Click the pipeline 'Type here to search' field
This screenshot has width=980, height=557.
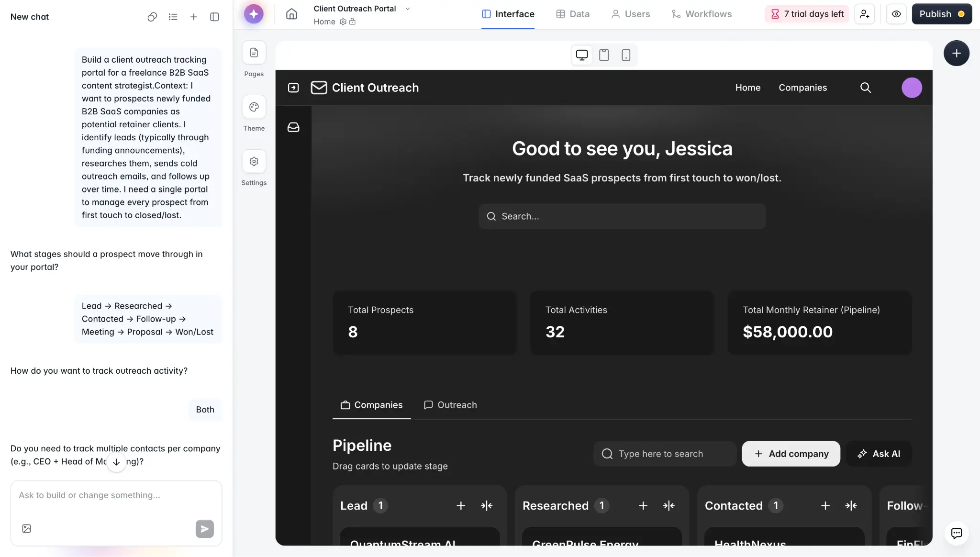point(665,454)
